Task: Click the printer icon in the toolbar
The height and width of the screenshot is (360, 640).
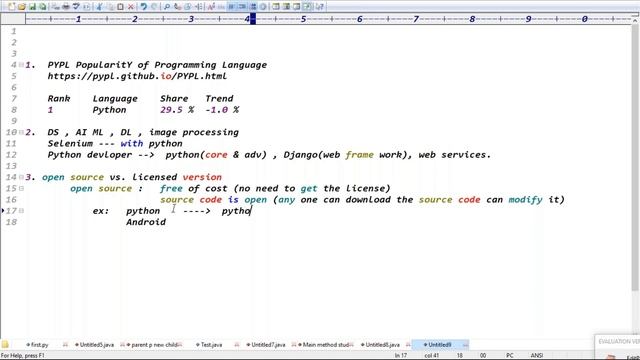Action: pos(65,7)
